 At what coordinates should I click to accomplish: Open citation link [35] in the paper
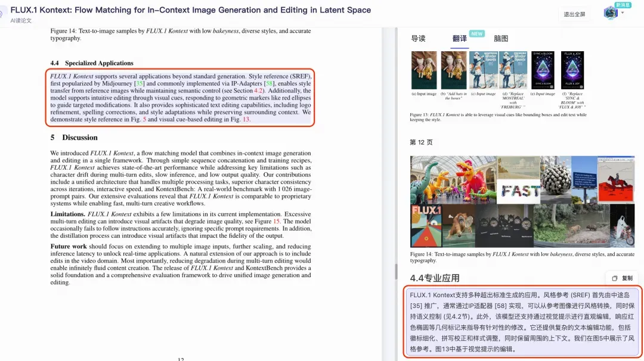coord(139,83)
